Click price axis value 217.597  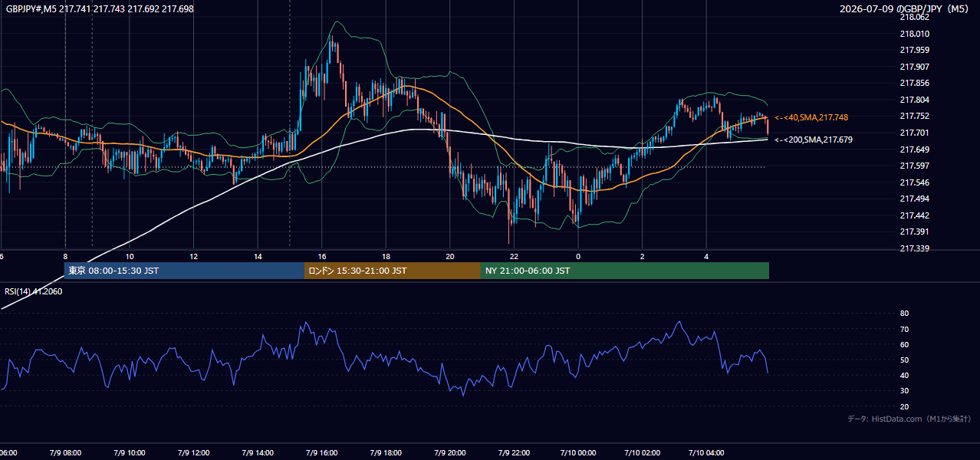point(914,166)
